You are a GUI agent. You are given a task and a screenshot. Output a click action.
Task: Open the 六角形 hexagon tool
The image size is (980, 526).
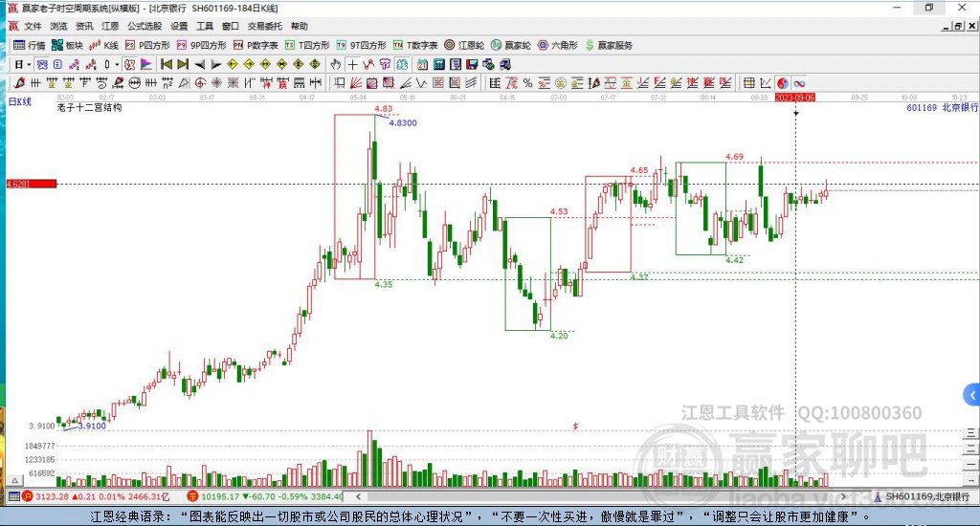pyautogui.click(x=558, y=45)
